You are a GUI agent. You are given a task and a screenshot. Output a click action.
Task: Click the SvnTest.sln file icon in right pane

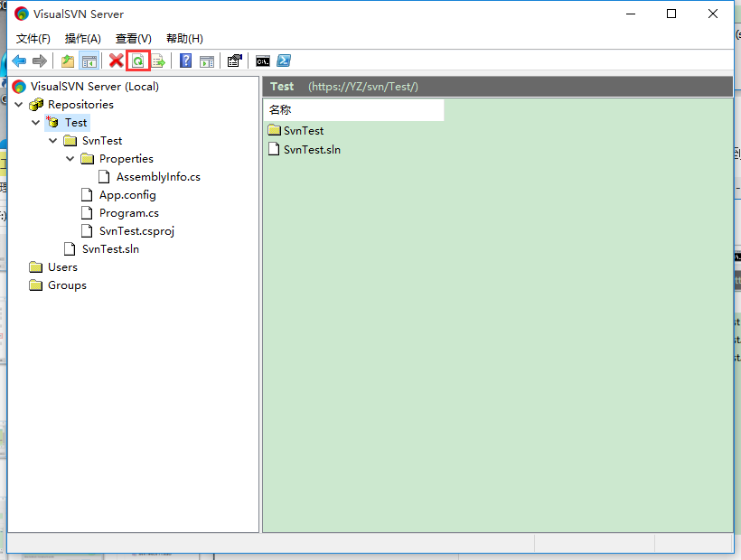point(274,149)
